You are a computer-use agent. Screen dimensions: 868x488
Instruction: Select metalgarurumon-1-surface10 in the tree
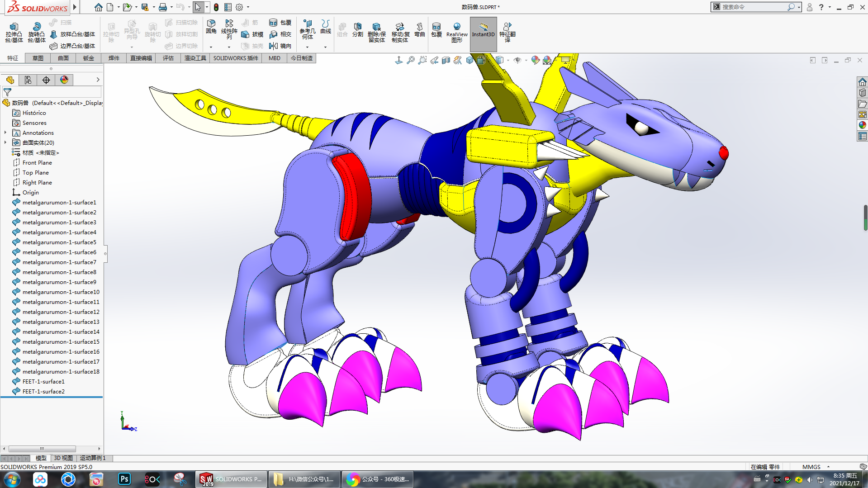point(61,292)
